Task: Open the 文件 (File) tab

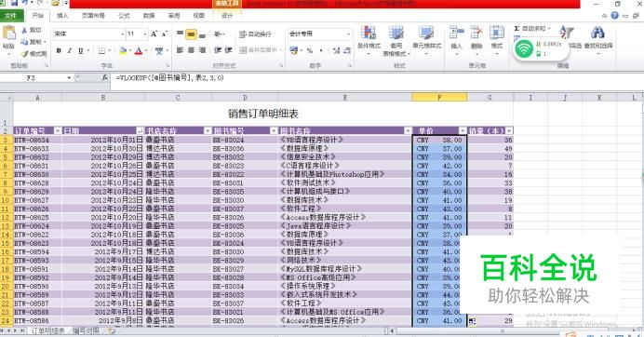Action: coord(11,16)
